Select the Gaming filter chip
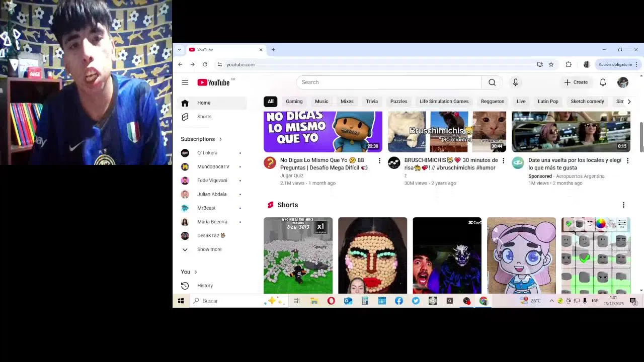The image size is (644, 362). tap(294, 102)
